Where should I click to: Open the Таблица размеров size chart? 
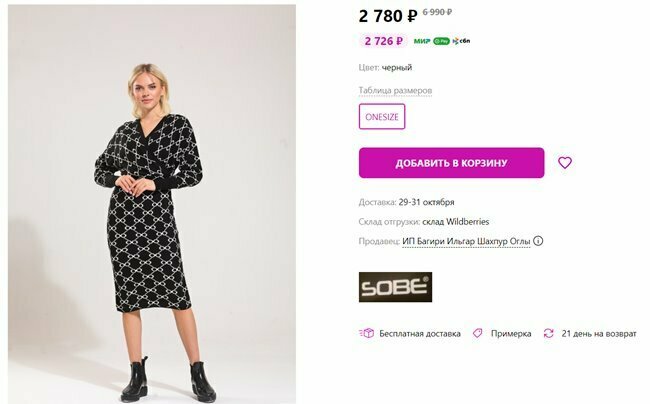[395, 90]
